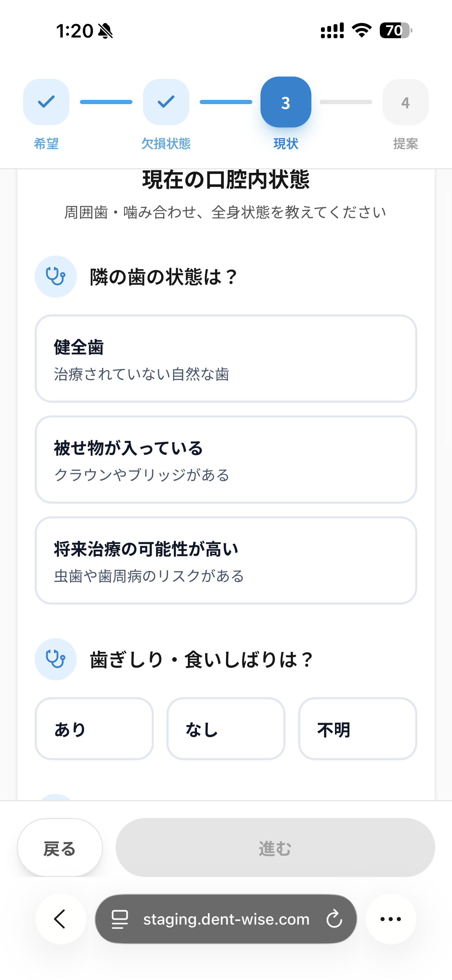Tap the checkmark icon for 欠損状態 step
This screenshot has width=452, height=980.
pos(166,102)
